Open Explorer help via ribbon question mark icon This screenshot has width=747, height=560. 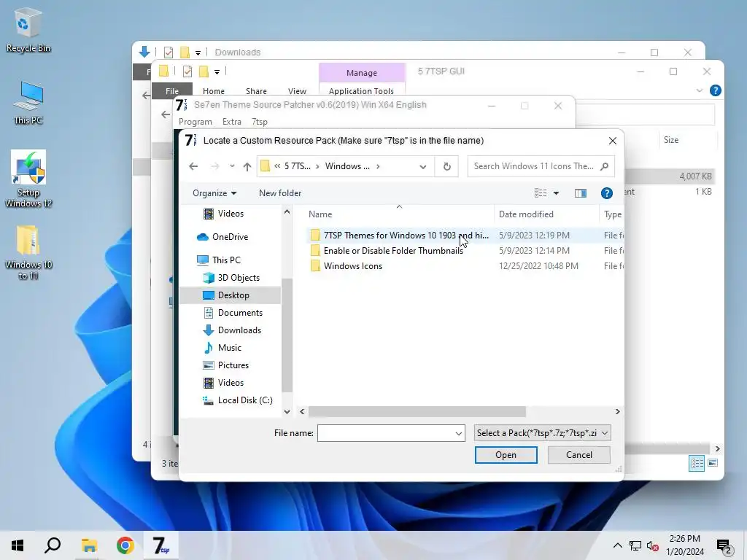[715, 90]
